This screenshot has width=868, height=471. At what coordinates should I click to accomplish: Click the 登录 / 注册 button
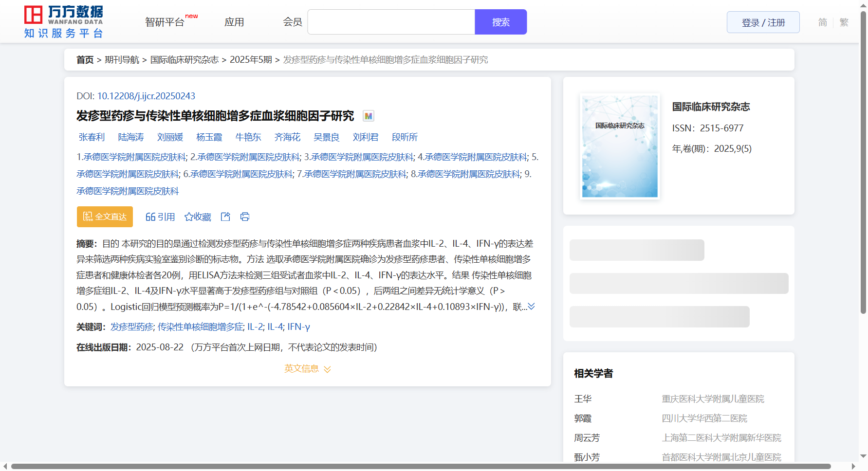click(763, 22)
